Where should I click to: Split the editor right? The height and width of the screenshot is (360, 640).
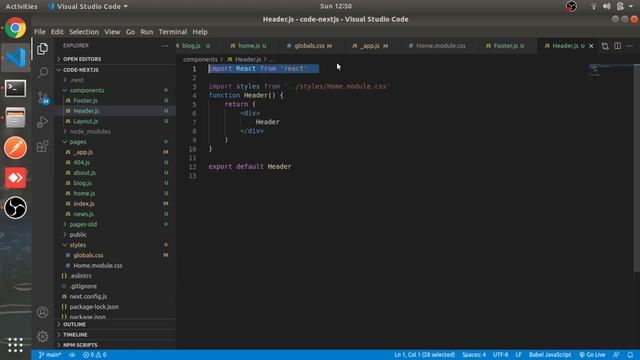coord(618,46)
